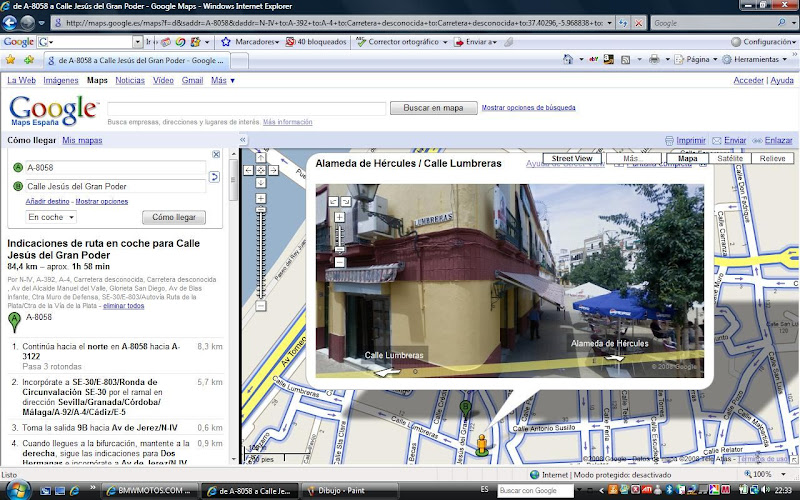Pan the map up with the arrow button
The height and width of the screenshot is (500, 800).
pyautogui.click(x=261, y=158)
